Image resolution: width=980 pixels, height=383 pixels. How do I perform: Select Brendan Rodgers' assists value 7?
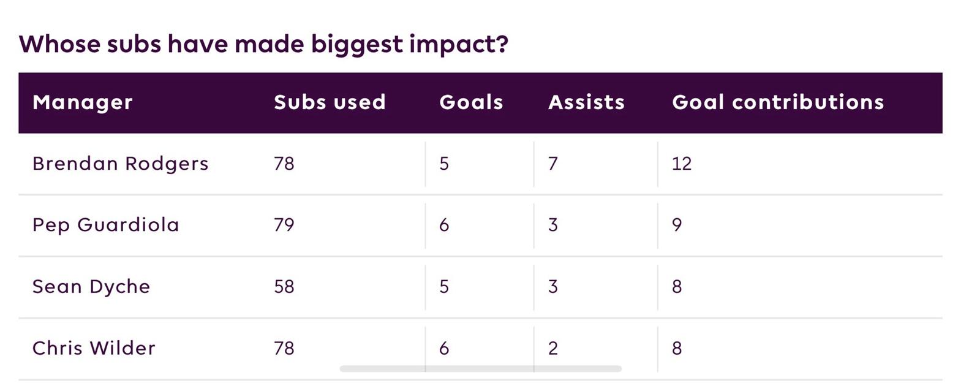[x=552, y=164]
